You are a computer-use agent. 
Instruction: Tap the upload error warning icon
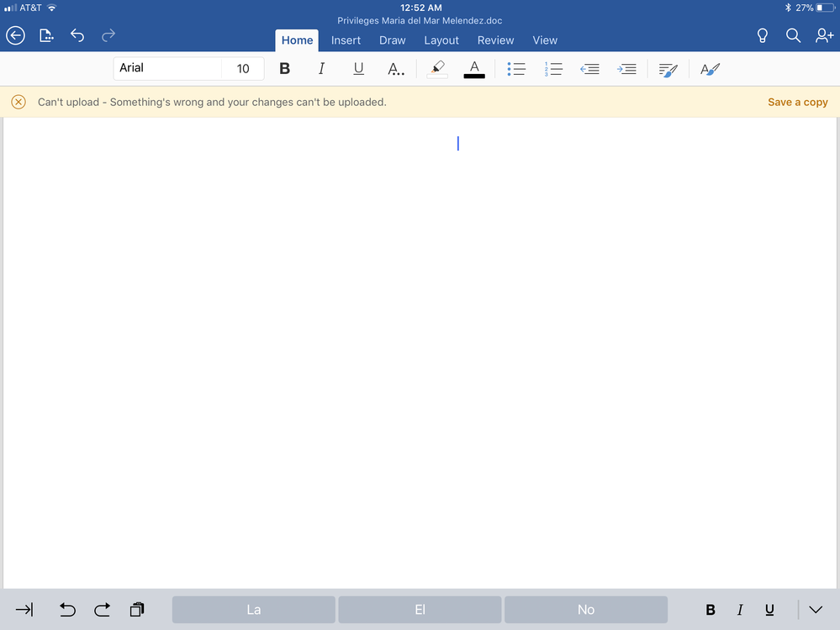click(18, 102)
